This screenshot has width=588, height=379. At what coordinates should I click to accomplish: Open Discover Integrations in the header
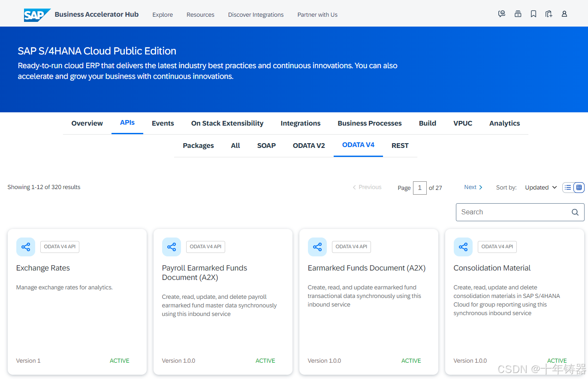(x=256, y=15)
